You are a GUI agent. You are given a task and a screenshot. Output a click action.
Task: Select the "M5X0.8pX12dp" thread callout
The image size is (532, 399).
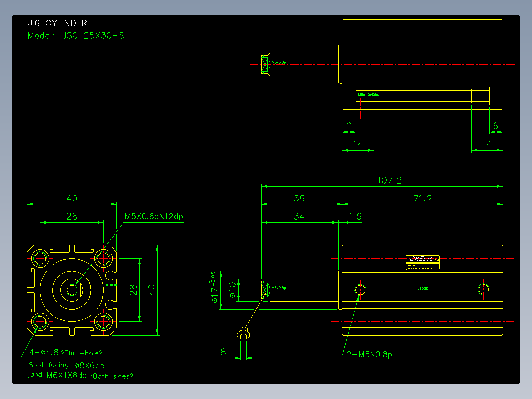pyautogui.click(x=154, y=216)
